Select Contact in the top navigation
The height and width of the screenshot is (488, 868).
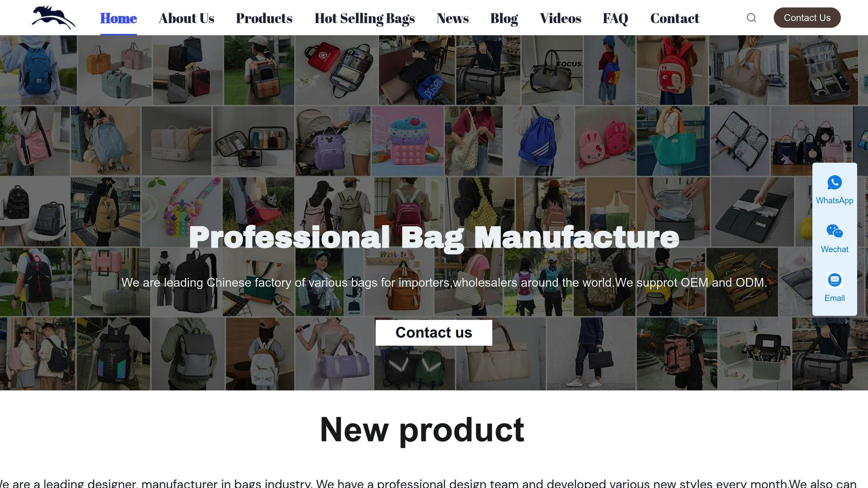click(x=675, y=18)
